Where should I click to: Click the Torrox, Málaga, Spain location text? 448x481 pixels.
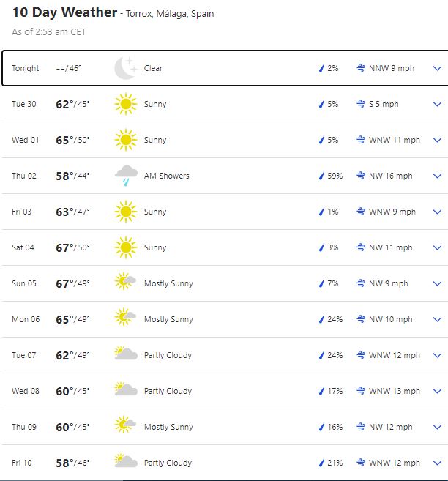170,14
